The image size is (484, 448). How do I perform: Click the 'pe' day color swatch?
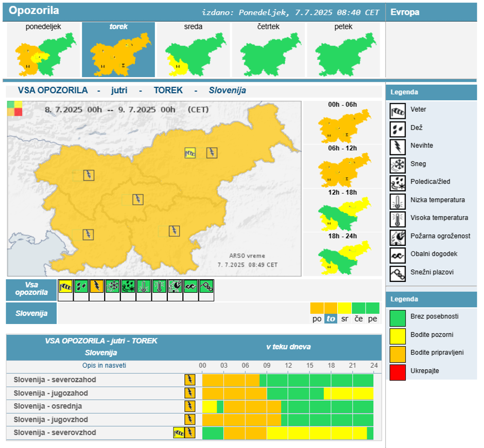click(x=372, y=308)
